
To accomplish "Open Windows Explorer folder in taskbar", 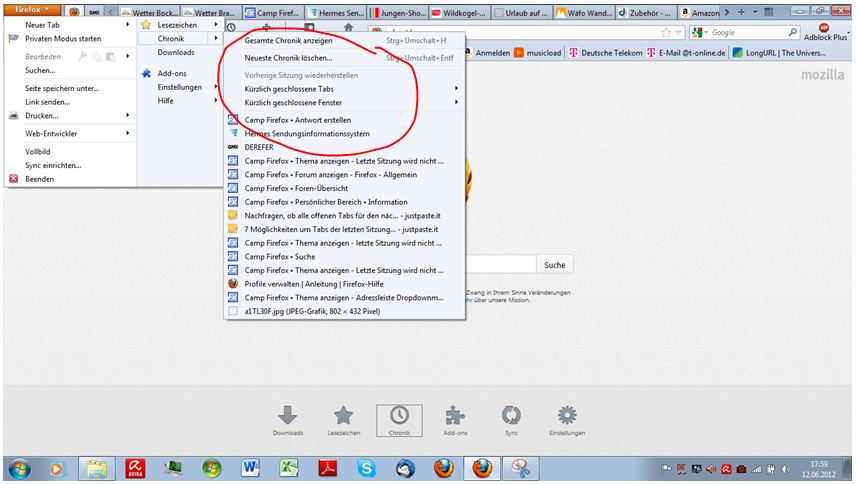I will click(x=97, y=469).
